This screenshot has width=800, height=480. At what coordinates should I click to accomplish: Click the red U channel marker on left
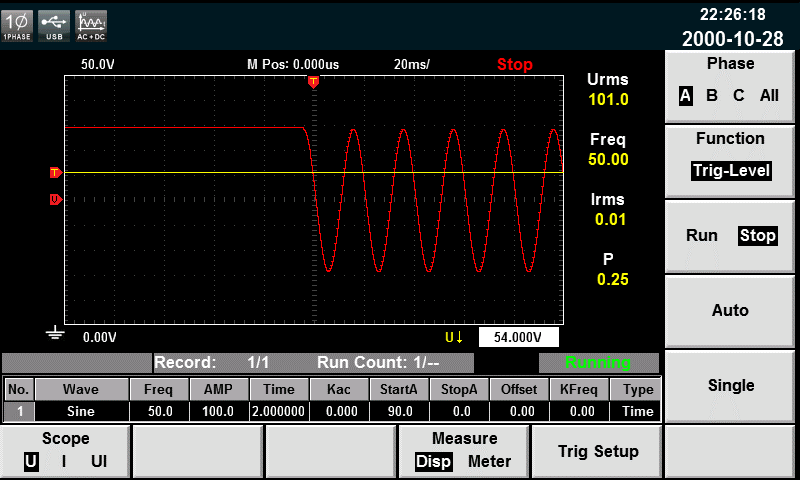[55, 200]
